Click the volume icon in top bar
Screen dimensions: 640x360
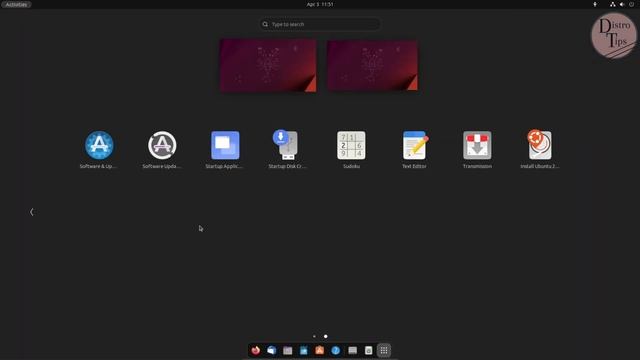click(x=622, y=4)
